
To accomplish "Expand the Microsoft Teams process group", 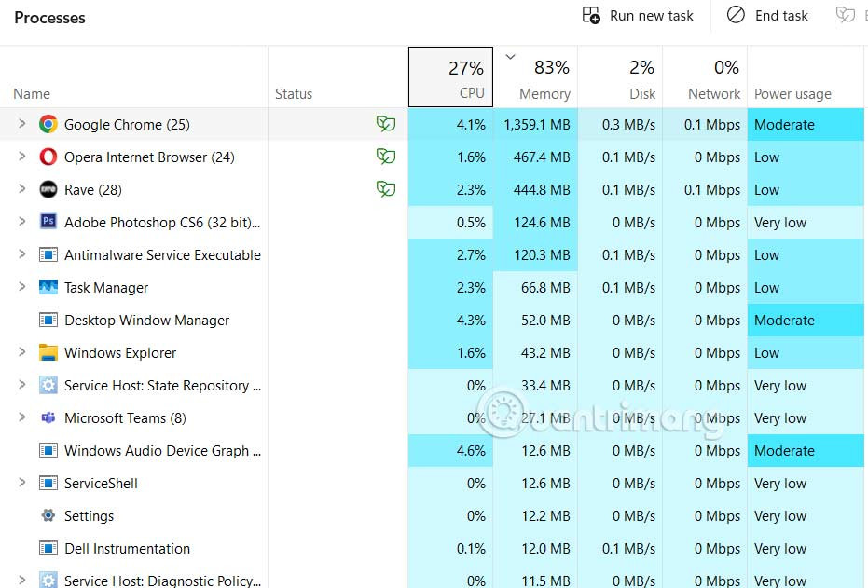I will click(22, 417).
